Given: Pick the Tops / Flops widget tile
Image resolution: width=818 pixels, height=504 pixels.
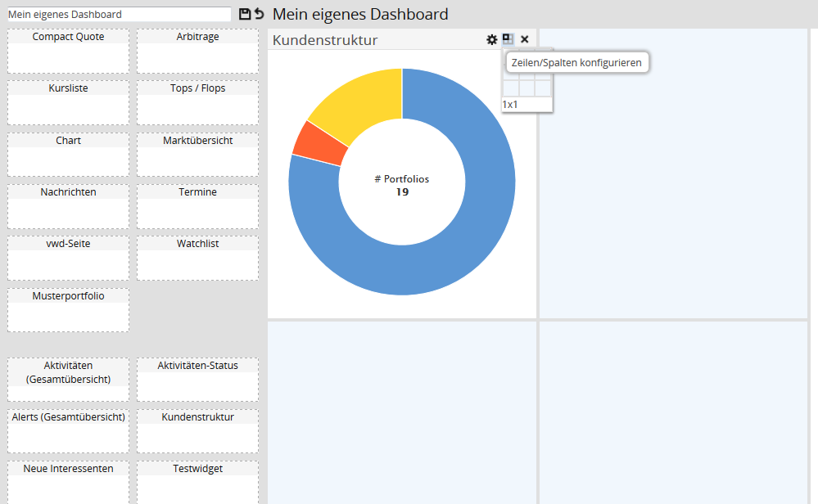Looking at the screenshot, I should pyautogui.click(x=197, y=102).
